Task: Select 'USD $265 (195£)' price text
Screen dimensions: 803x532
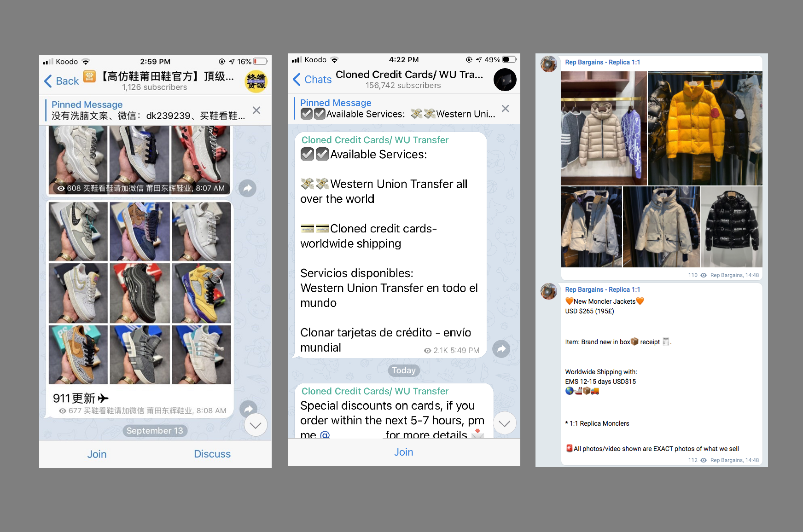Action: tap(590, 311)
